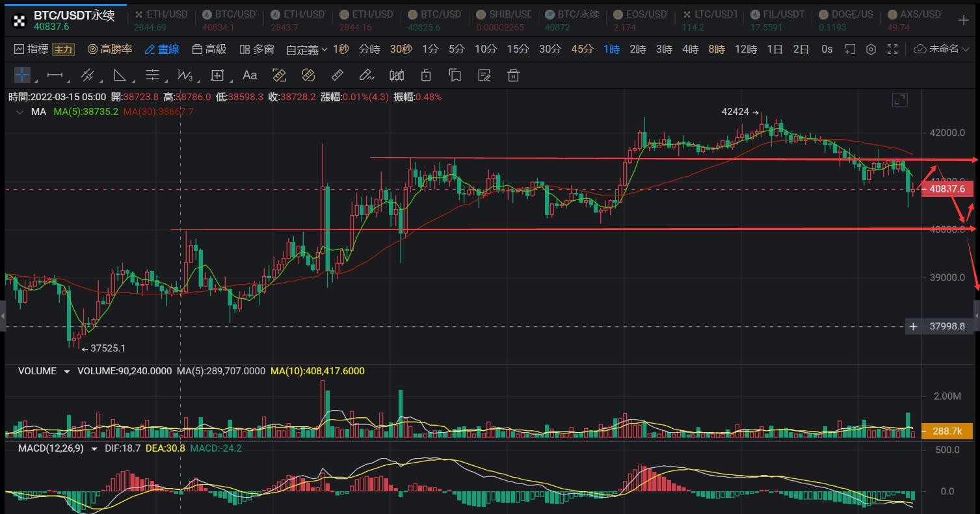Open the SHIB/USD symbol tab
980x514 pixels.
pos(503,20)
